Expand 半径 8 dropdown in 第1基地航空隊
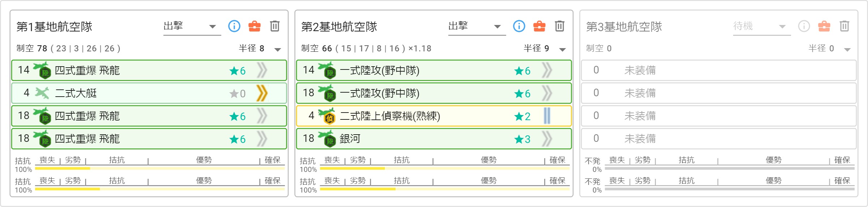868x207 pixels. pos(277,49)
